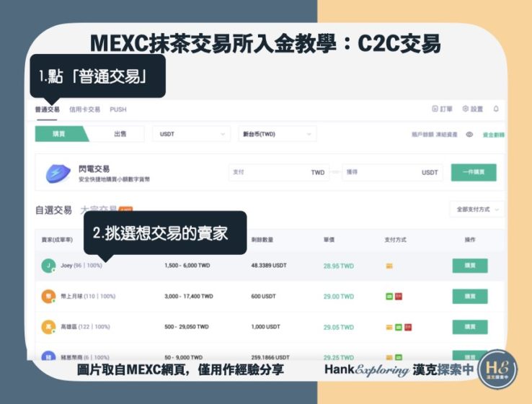
Task: Open the USDT coin dropdown
Action: [191, 134]
